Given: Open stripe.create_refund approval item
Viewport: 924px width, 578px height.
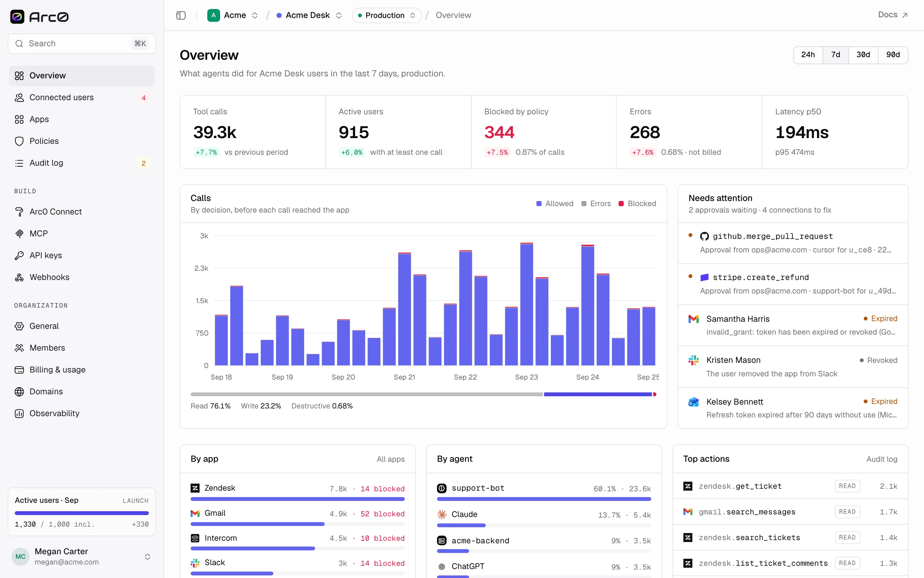Looking at the screenshot, I should [793, 285].
